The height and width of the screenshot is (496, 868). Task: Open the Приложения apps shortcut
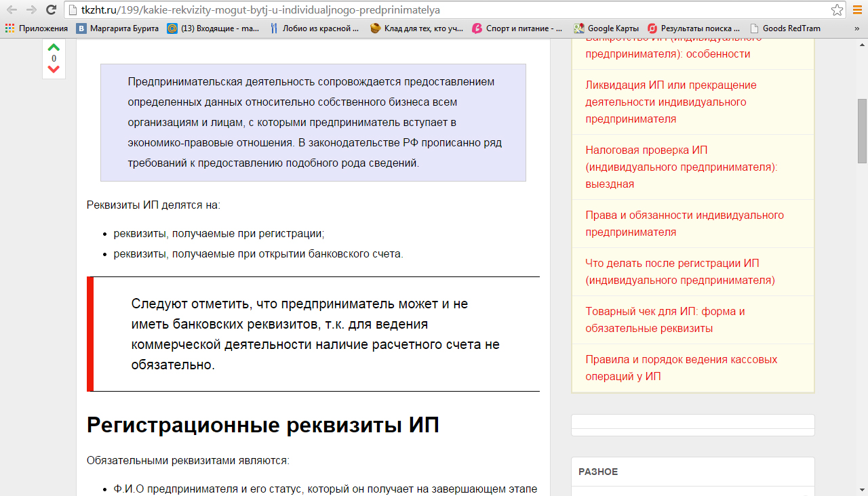coord(37,28)
